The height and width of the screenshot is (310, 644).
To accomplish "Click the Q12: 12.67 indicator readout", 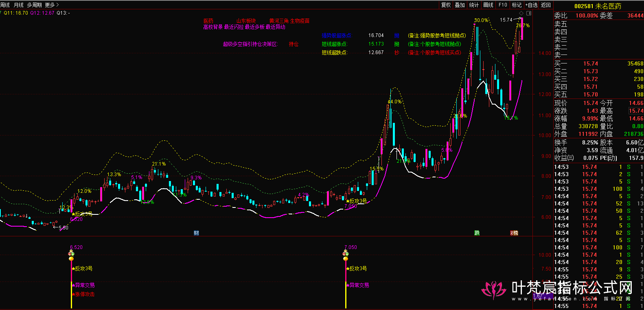I will tap(42, 13).
